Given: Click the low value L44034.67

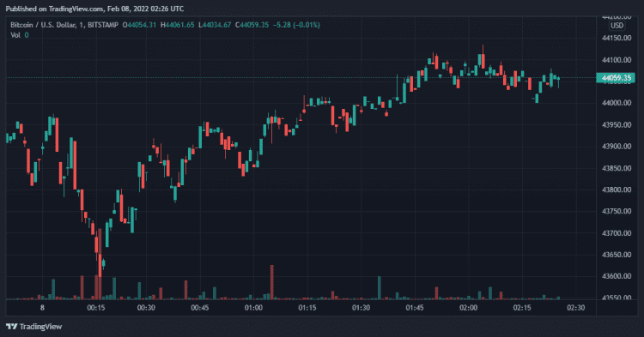Looking at the screenshot, I should [x=215, y=25].
